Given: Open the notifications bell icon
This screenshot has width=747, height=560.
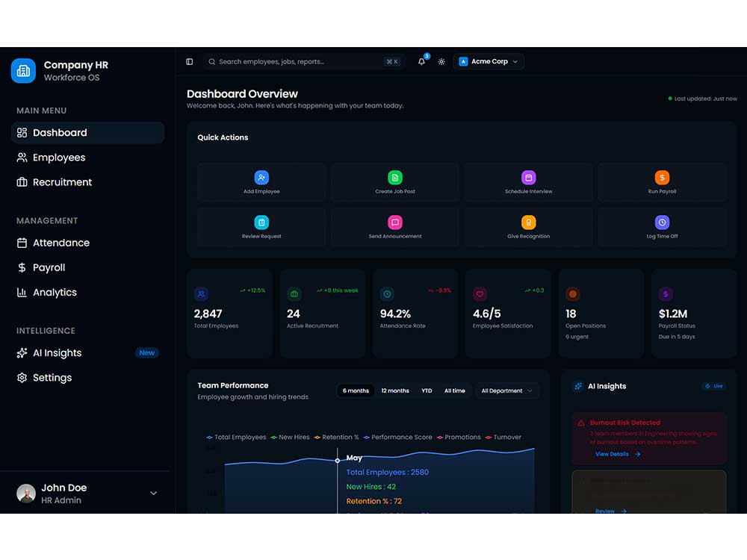Looking at the screenshot, I should click(421, 61).
